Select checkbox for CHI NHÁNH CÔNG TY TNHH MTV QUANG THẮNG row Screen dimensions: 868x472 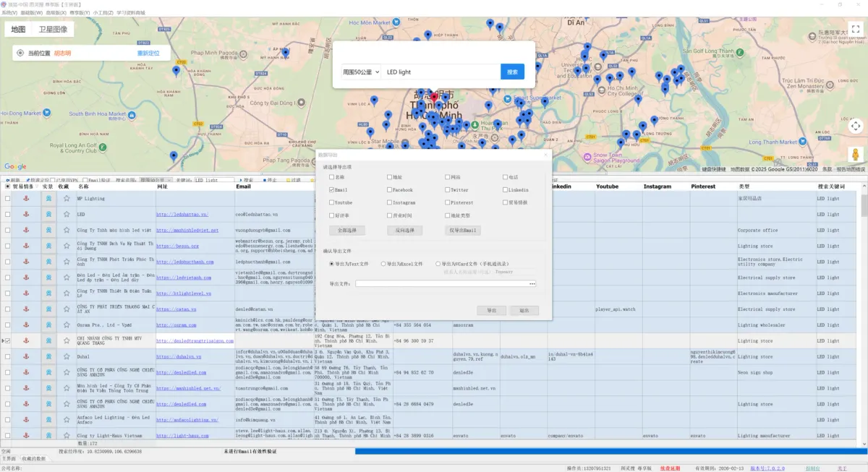tap(8, 341)
